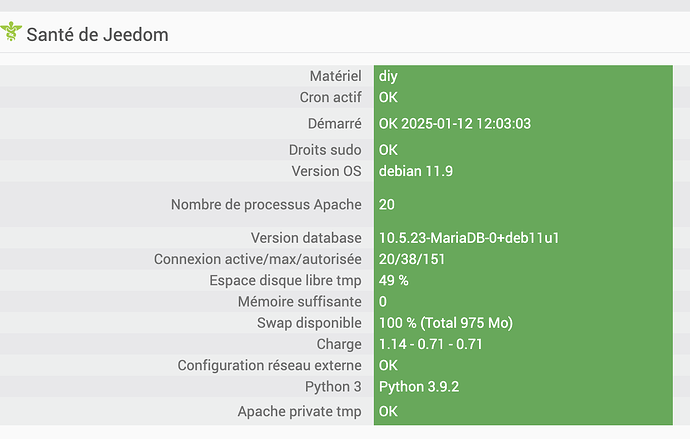Screen dimensions: 690x439
Task: Select the Connexion active/max/autorisée label
Action: tap(257, 259)
